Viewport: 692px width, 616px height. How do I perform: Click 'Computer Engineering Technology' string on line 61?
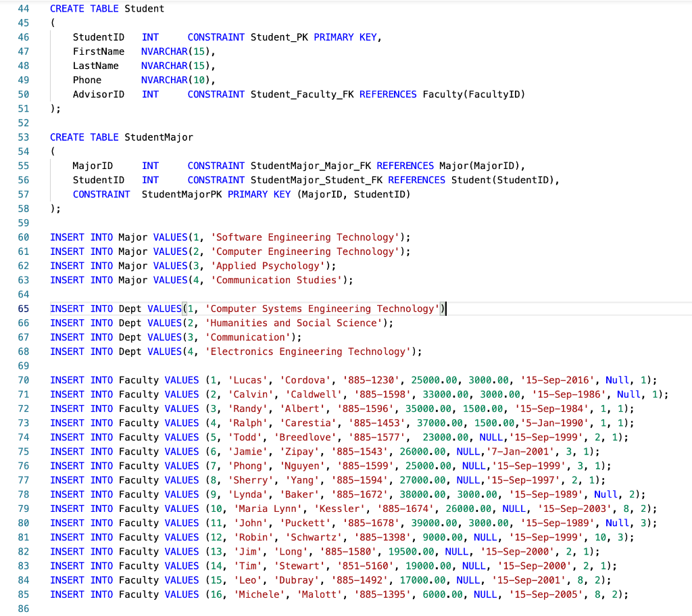point(305,252)
